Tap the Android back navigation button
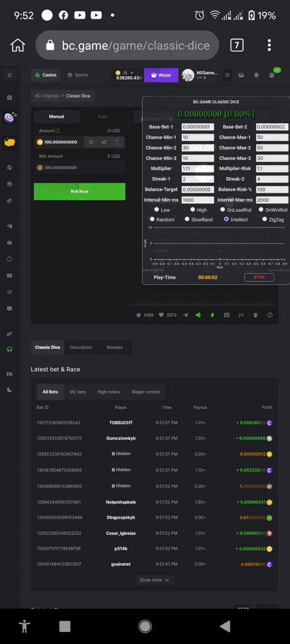 tap(225, 626)
